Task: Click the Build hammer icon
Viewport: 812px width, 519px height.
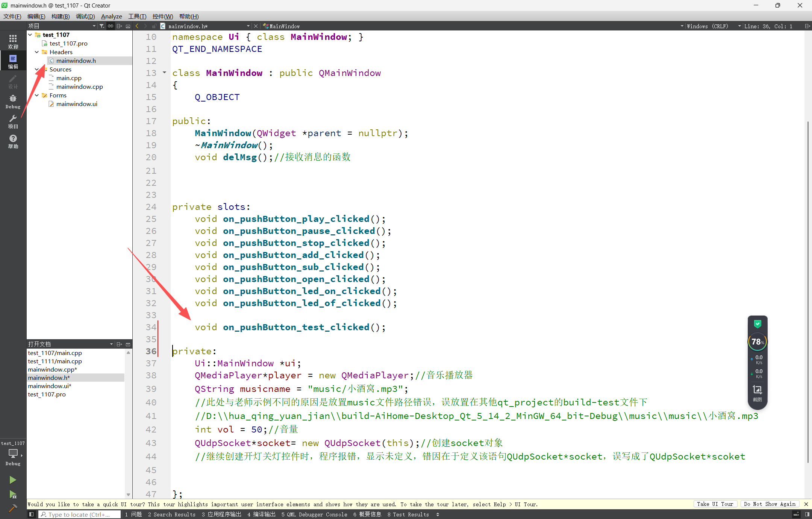Action: coord(13,508)
